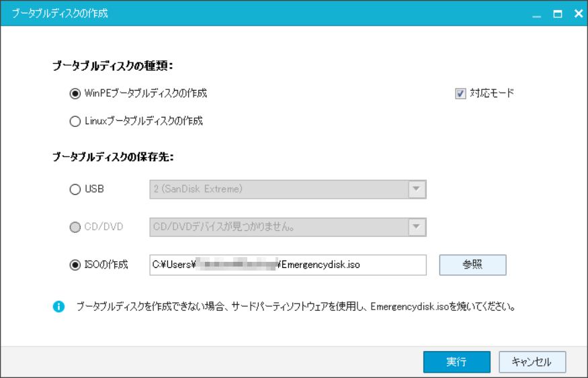This screenshot has height=378, width=588.
Task: Click the ブータブルディスクの保存先 heading
Action: pyautogui.click(x=113, y=156)
